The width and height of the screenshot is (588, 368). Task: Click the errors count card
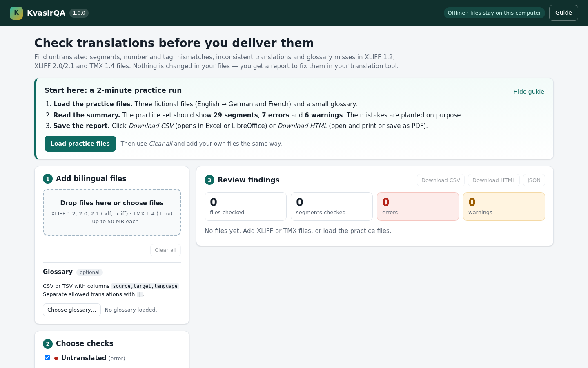tap(418, 206)
